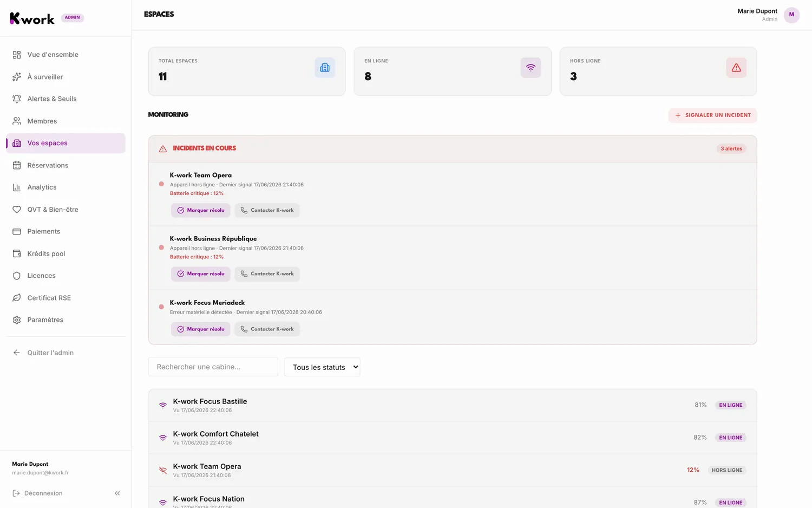Click the Alertes & Seuils bell icon
This screenshot has height=508, width=812.
click(17, 99)
